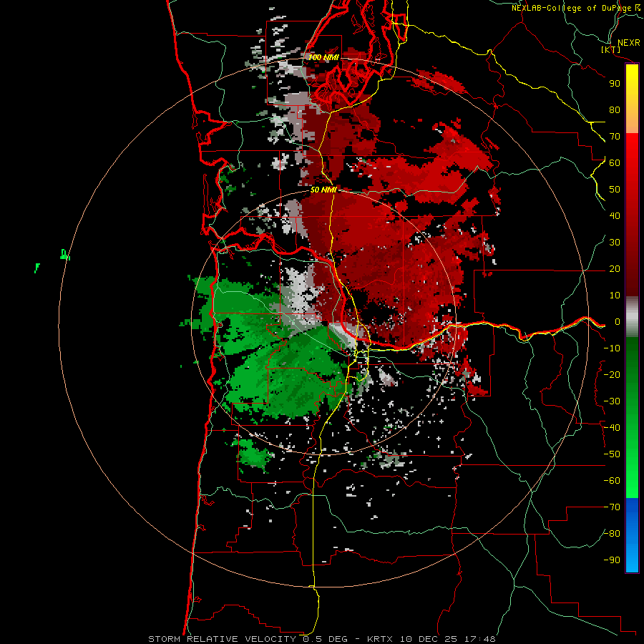Click the 100 NMI range ring label
The image size is (644, 644).
coord(323,57)
